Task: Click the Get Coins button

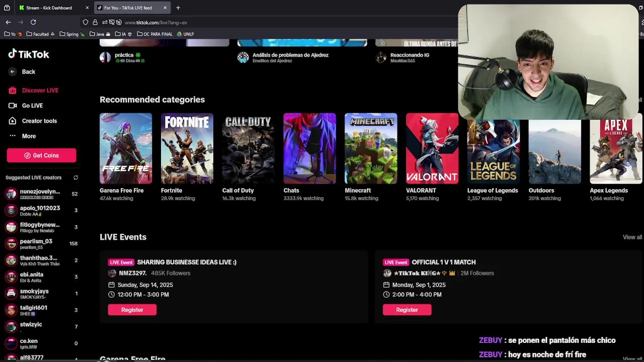Action: tap(41, 155)
